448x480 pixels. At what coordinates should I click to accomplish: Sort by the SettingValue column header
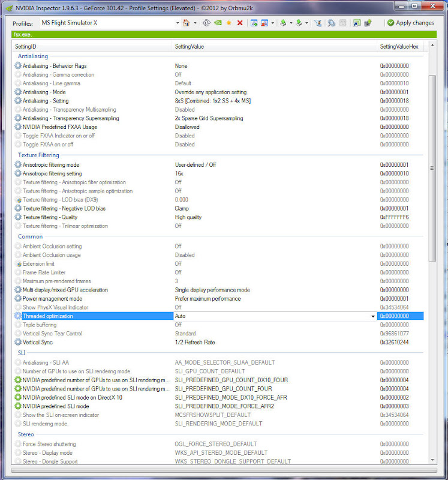275,47
